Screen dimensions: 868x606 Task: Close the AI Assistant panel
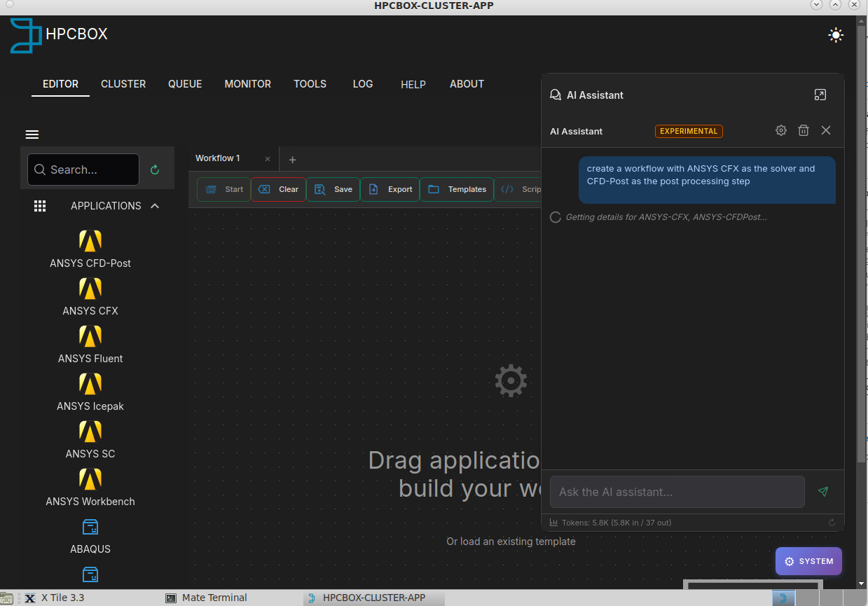[826, 130]
